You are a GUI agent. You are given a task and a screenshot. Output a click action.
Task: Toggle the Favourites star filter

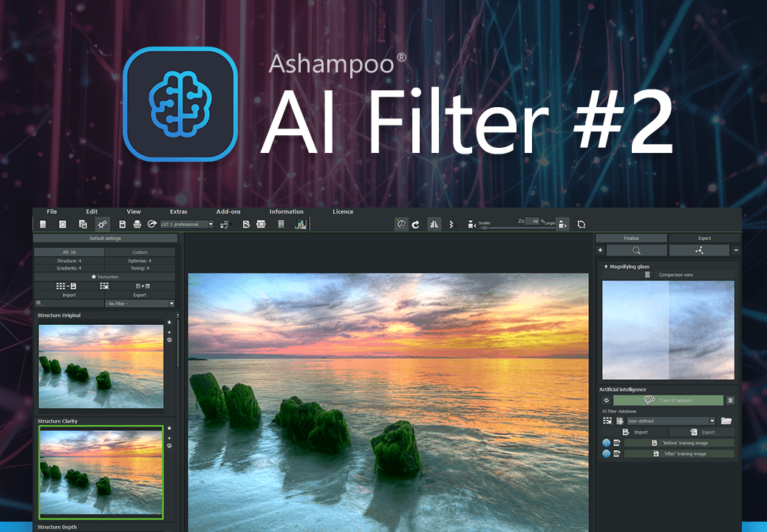[x=104, y=277]
